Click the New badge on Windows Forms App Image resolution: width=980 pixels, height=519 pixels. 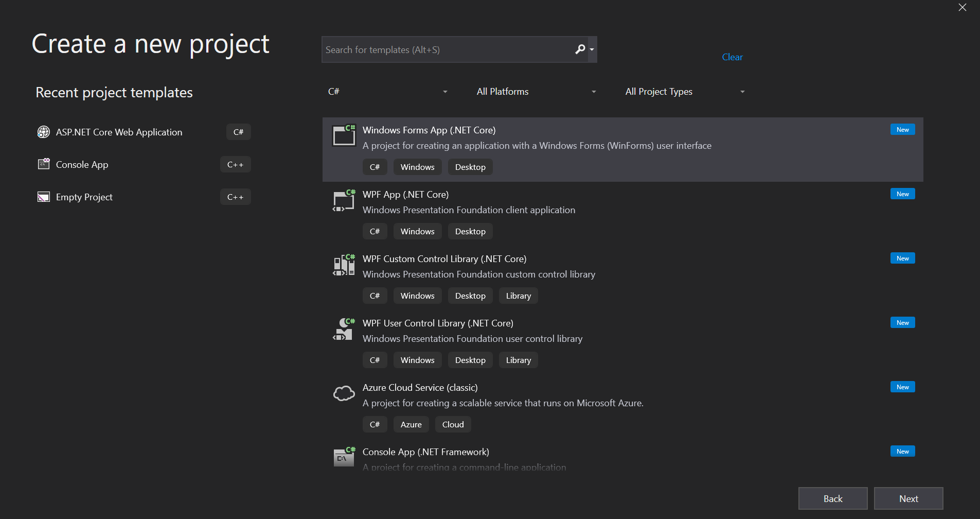click(903, 130)
